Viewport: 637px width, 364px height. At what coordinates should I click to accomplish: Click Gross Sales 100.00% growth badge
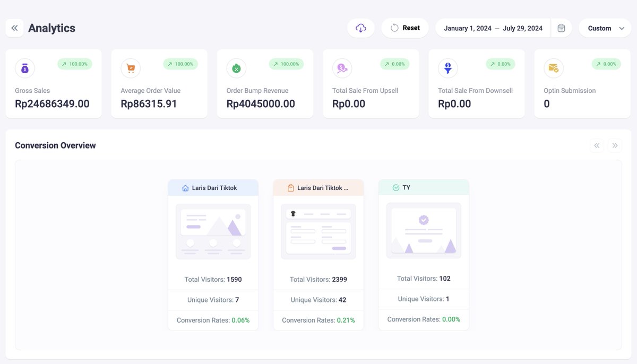[75, 64]
